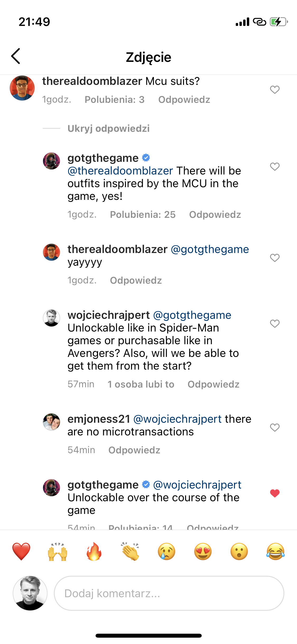The width and height of the screenshot is (297, 644).
Task: Tap the "Dodaj komentarz..." input field
Action: tap(169, 593)
